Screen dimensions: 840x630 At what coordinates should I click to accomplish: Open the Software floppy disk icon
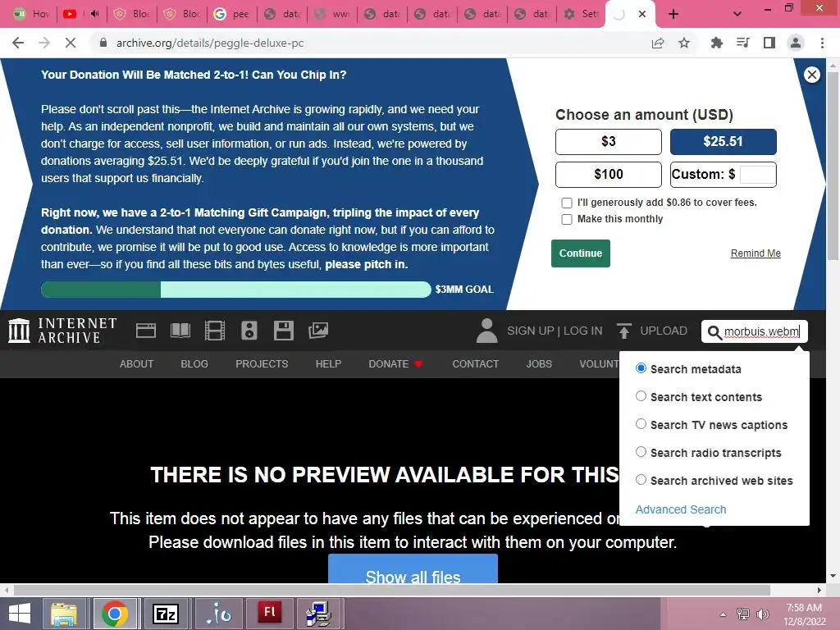tap(283, 331)
